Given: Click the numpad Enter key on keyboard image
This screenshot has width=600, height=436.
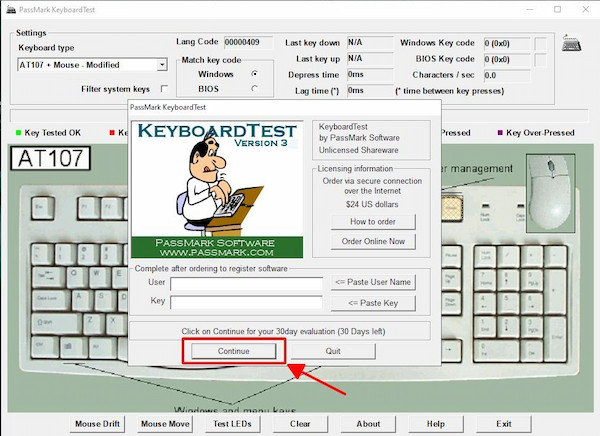Looking at the screenshot, I should click(555, 338).
